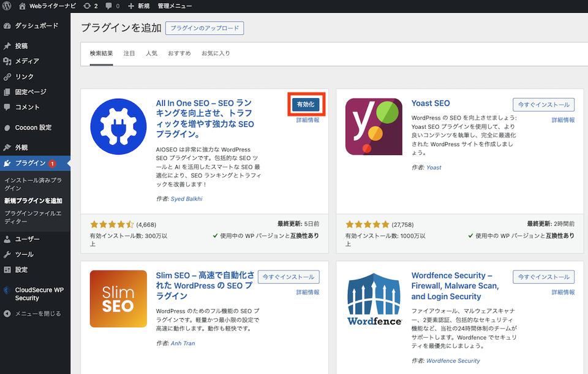Open author link Syed Balkhi
This screenshot has height=374, width=588.
point(186,199)
